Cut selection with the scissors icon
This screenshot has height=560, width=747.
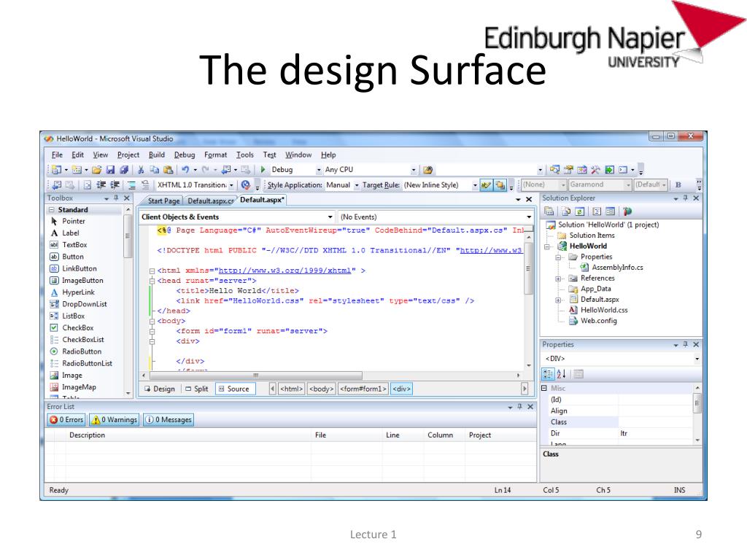141,169
